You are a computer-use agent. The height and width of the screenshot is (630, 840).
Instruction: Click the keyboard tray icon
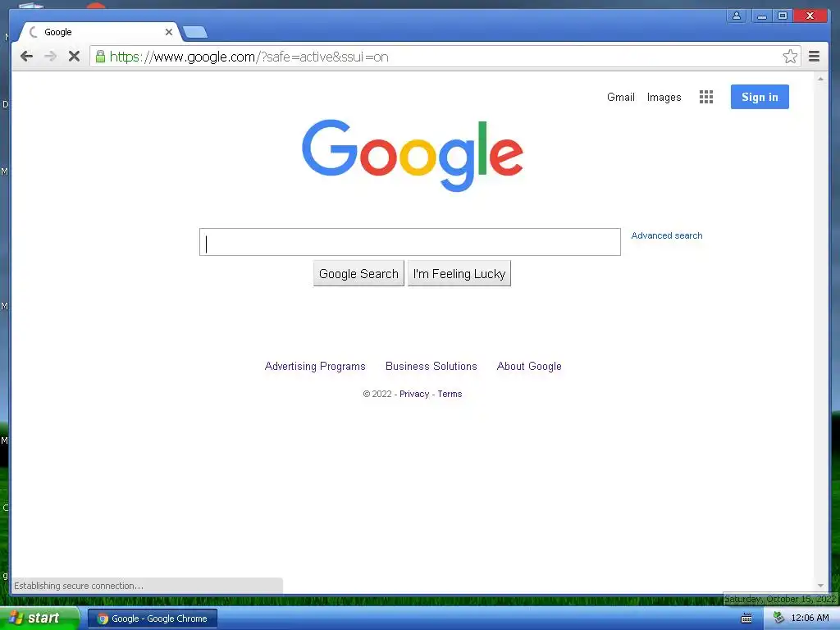tap(746, 619)
